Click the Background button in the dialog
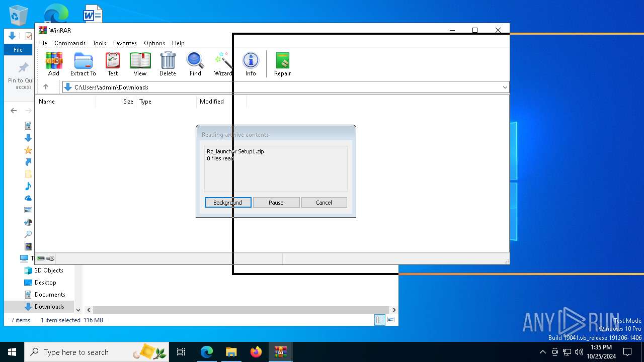 [228, 203]
